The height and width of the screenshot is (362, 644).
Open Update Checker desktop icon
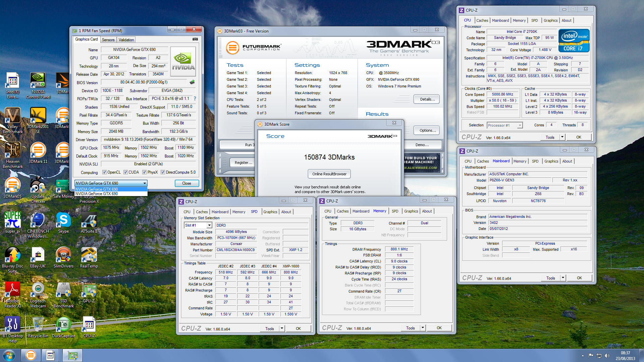(x=38, y=190)
